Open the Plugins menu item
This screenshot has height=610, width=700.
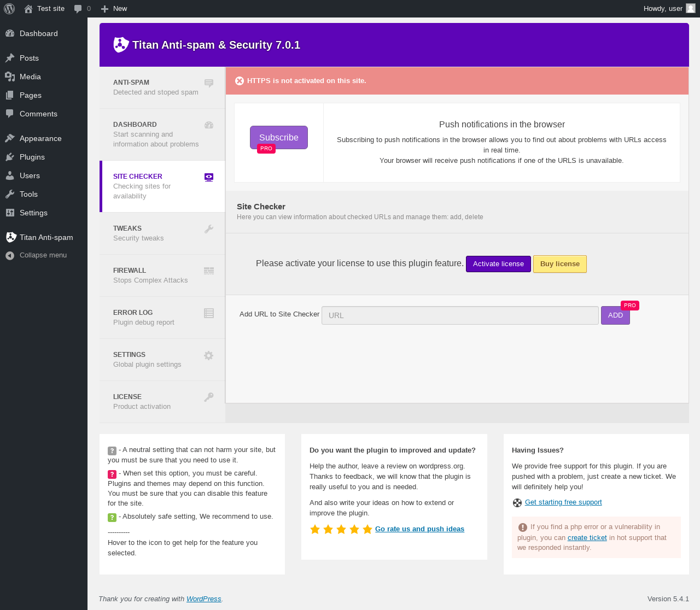tap(44, 157)
